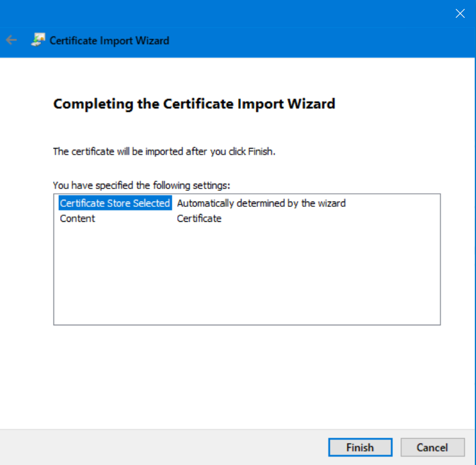
Task: Close the Certificate Import Wizard window
Action: pyautogui.click(x=460, y=14)
